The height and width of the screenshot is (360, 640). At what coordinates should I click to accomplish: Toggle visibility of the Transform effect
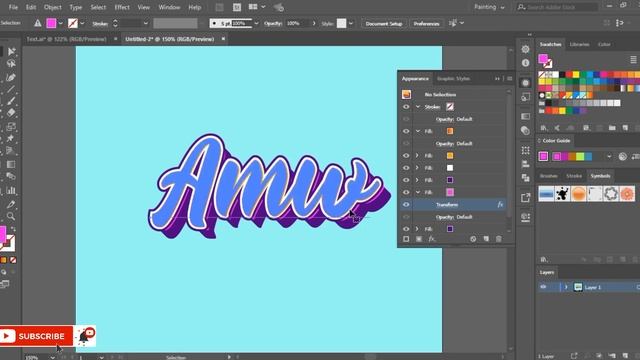tap(406, 204)
